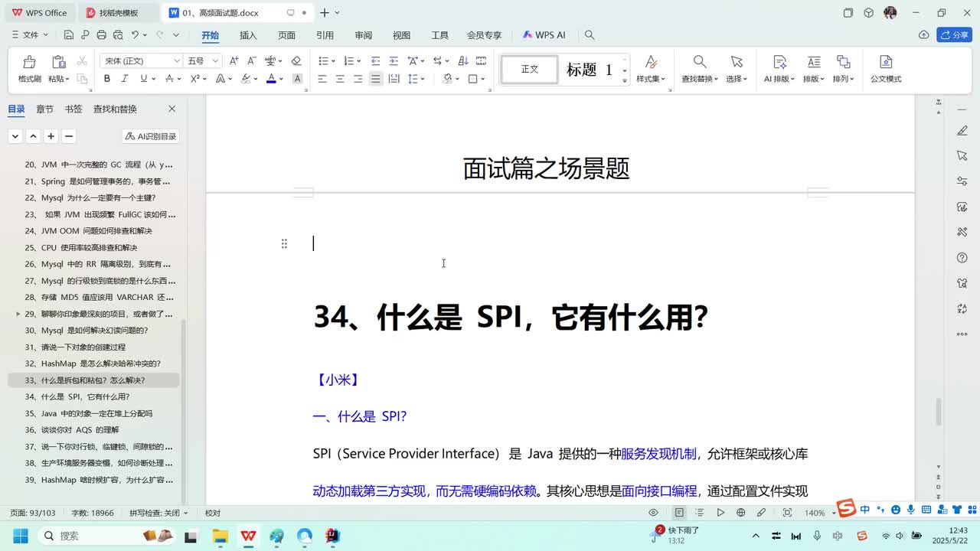Open the 样式集 dropdown

pyautogui.click(x=651, y=79)
